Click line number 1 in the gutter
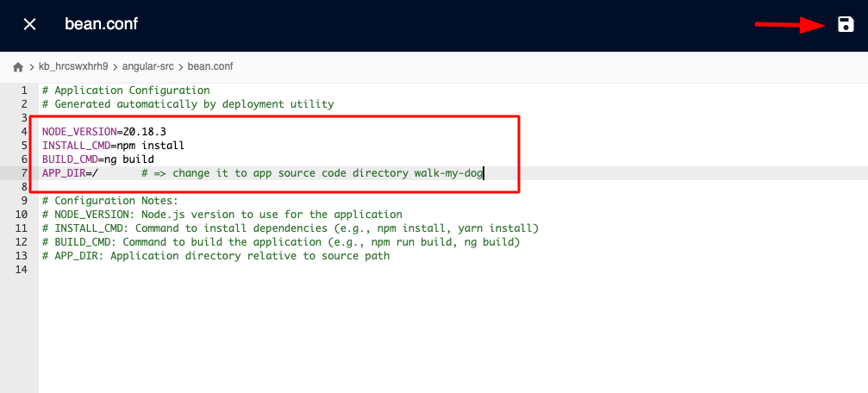 coord(24,90)
